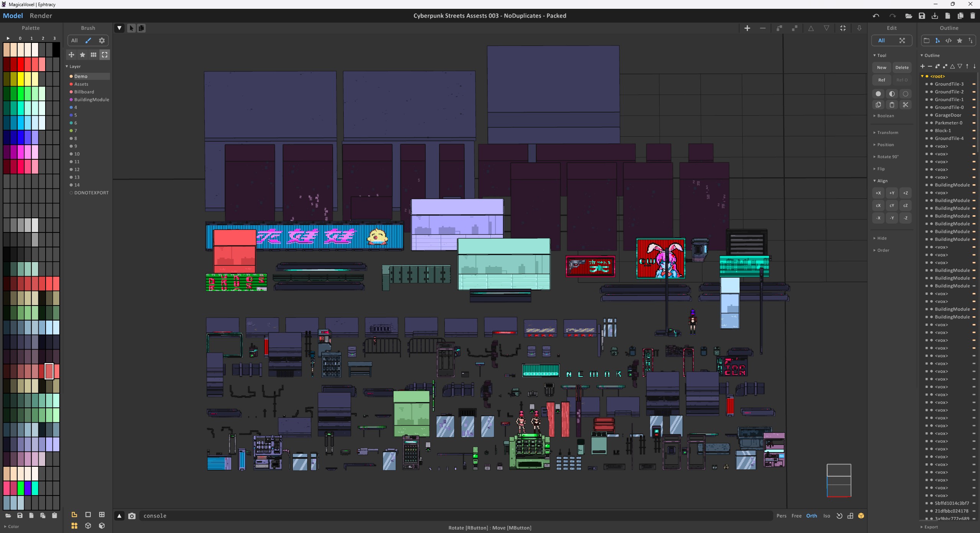Click the cY align button
Viewport: 980px width, 533px height.
[892, 206]
